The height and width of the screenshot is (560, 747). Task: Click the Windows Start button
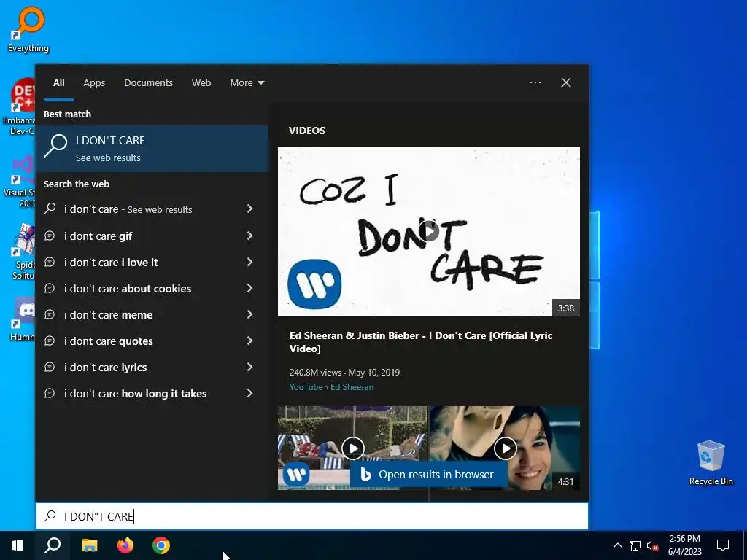[x=18, y=545]
